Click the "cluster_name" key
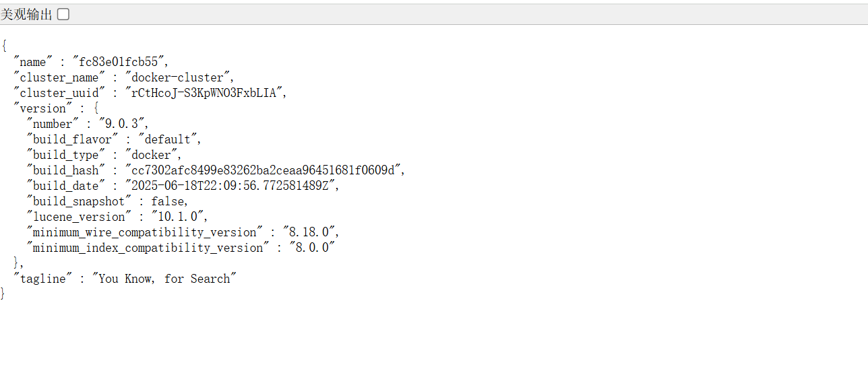868x377 pixels. pyautogui.click(x=59, y=77)
